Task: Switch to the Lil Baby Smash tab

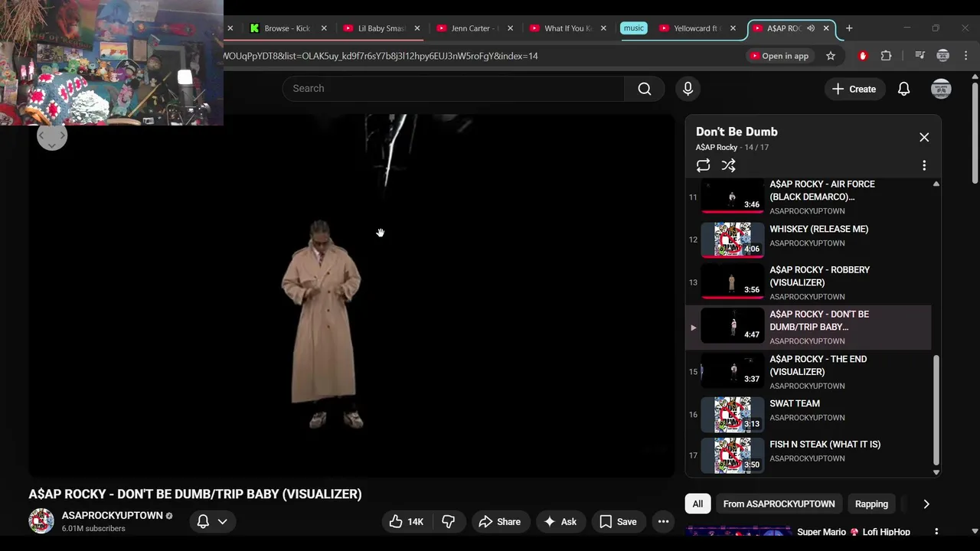Action: coord(381,28)
